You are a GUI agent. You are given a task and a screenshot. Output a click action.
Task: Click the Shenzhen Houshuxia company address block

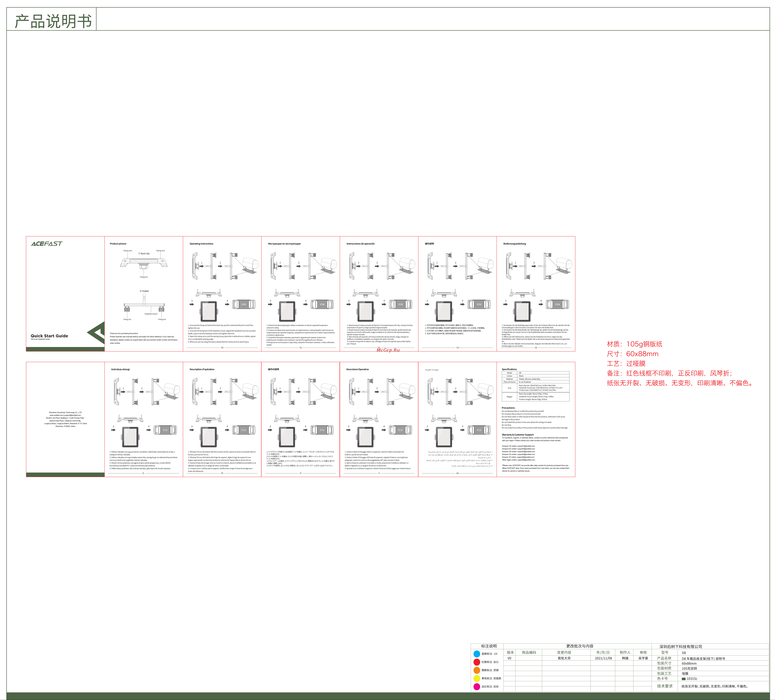65,419
